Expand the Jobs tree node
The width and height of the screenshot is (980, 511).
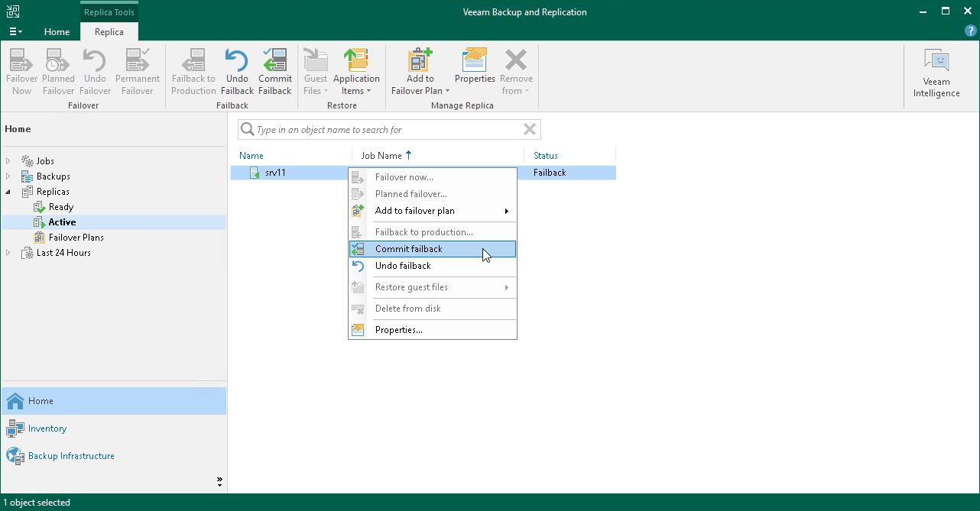(8, 161)
